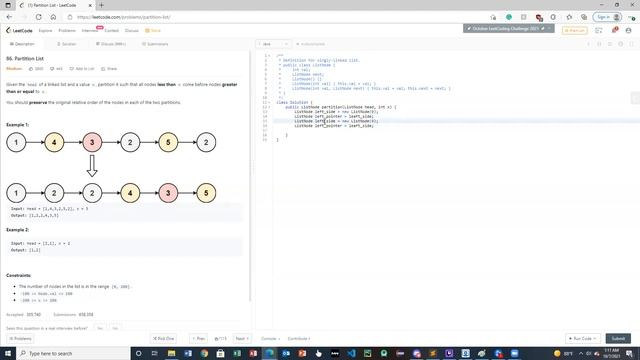The height and width of the screenshot is (360, 640).
Task: Switch to the Description tab
Action: [22, 44]
